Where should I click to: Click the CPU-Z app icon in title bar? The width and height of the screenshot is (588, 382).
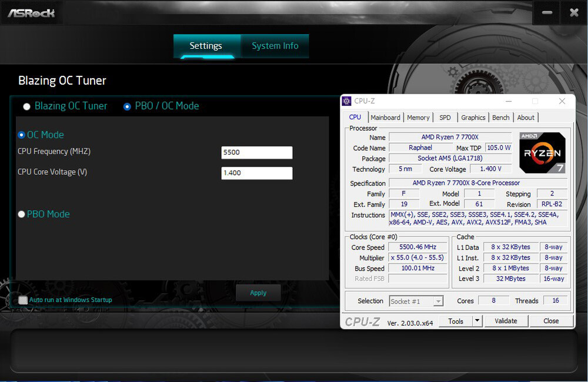(x=347, y=101)
